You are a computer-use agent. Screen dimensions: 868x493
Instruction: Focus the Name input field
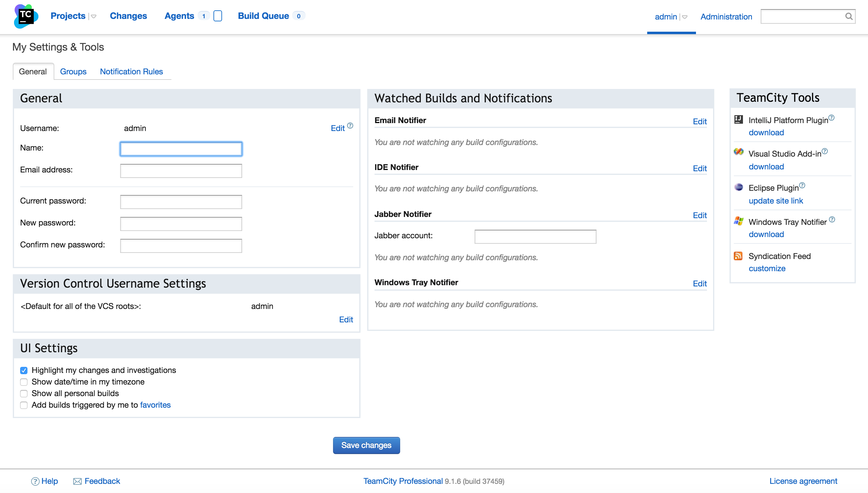(181, 149)
